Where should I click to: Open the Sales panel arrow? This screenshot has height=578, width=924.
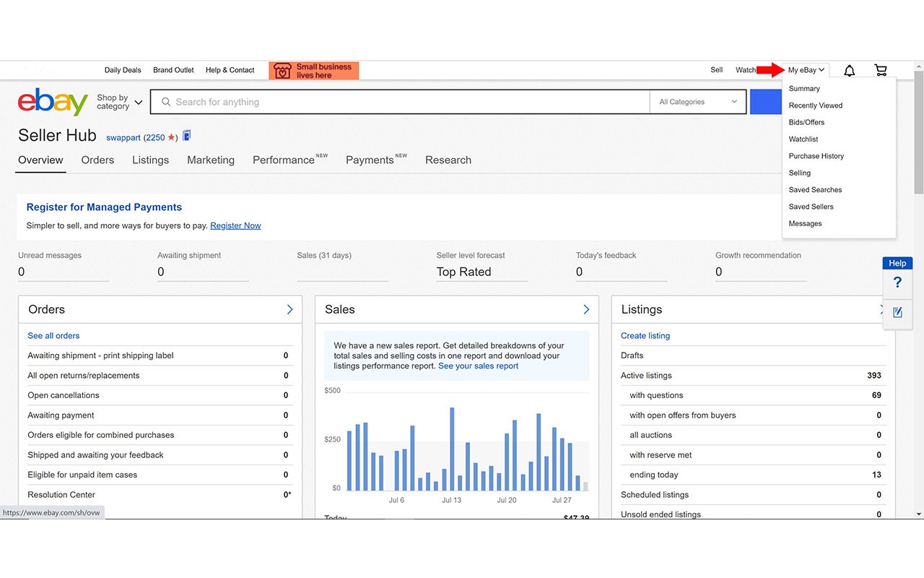click(x=586, y=309)
